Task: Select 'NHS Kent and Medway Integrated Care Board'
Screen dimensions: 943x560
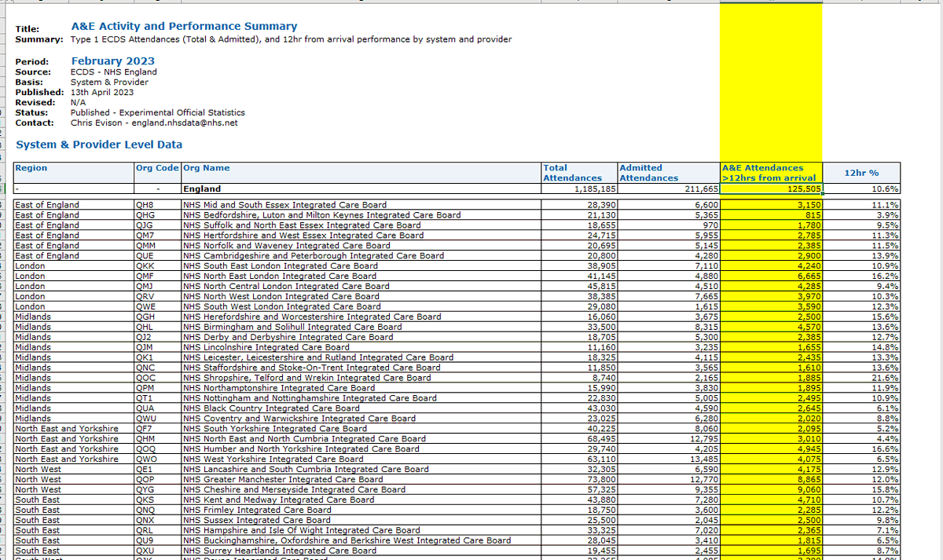Action: click(x=361, y=500)
